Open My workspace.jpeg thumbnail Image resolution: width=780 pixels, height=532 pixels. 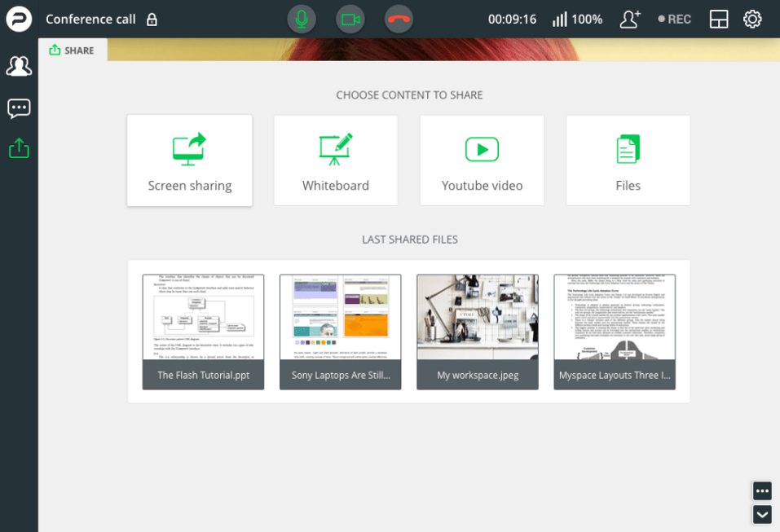(478, 332)
